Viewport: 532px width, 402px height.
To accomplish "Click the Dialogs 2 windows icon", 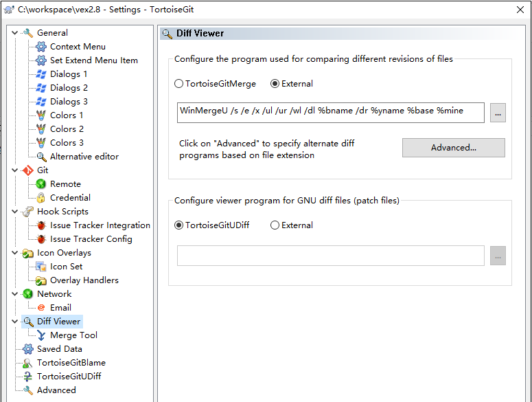I will click(x=41, y=88).
